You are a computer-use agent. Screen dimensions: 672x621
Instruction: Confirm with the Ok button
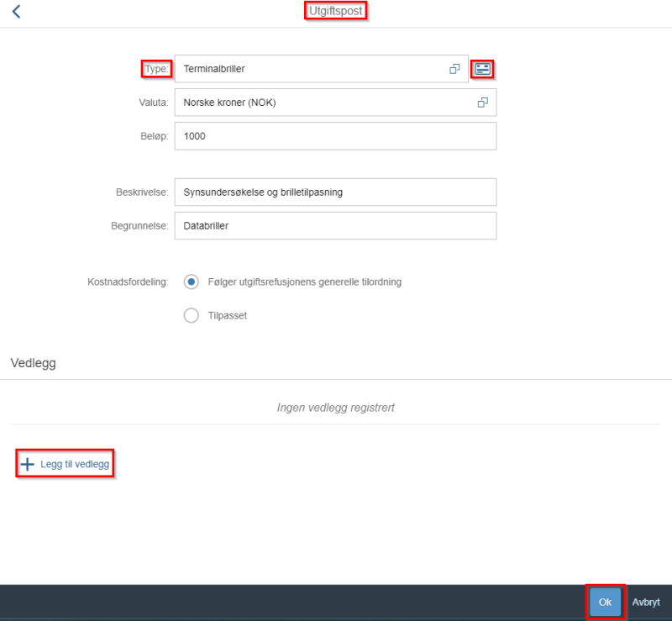tap(605, 603)
